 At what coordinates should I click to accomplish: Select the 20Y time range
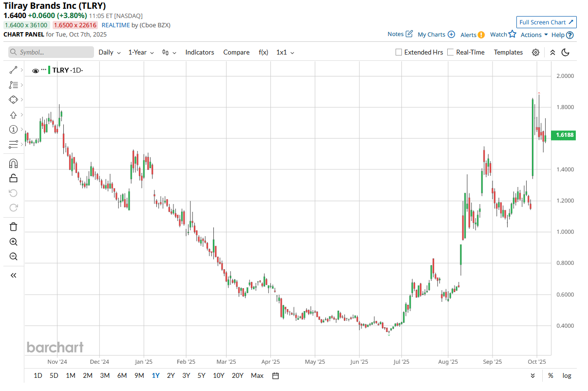coord(238,375)
